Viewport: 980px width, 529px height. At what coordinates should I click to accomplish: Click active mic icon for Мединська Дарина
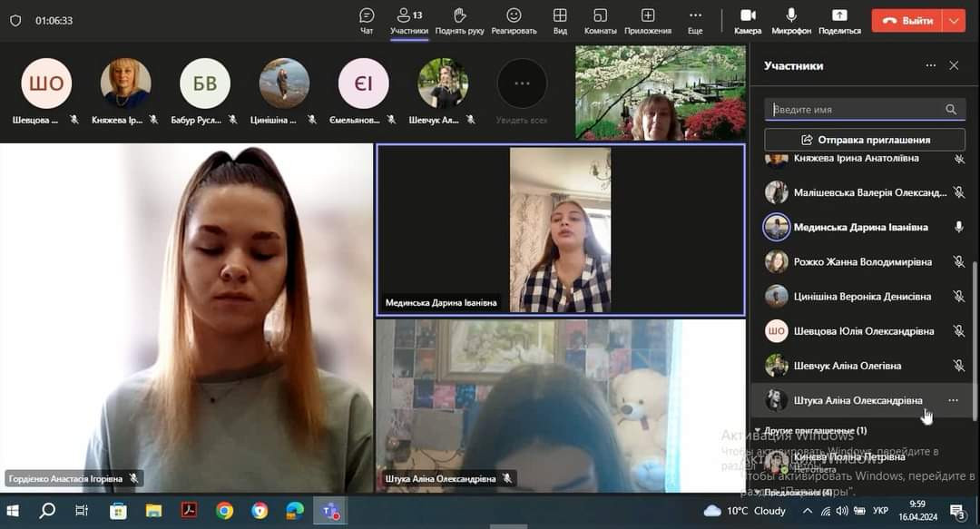click(959, 227)
